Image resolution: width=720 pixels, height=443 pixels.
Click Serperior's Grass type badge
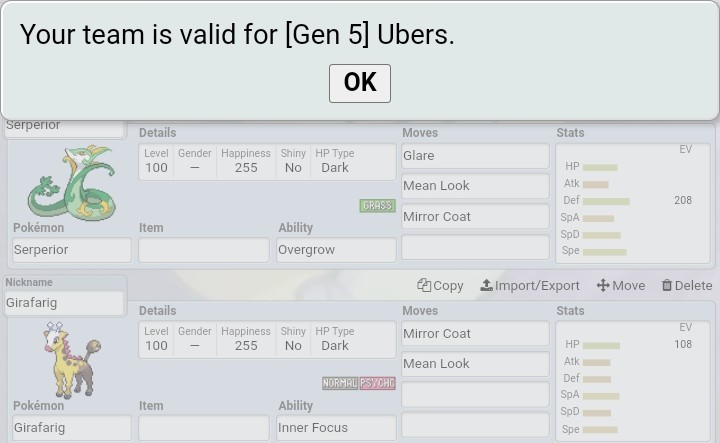tap(377, 206)
